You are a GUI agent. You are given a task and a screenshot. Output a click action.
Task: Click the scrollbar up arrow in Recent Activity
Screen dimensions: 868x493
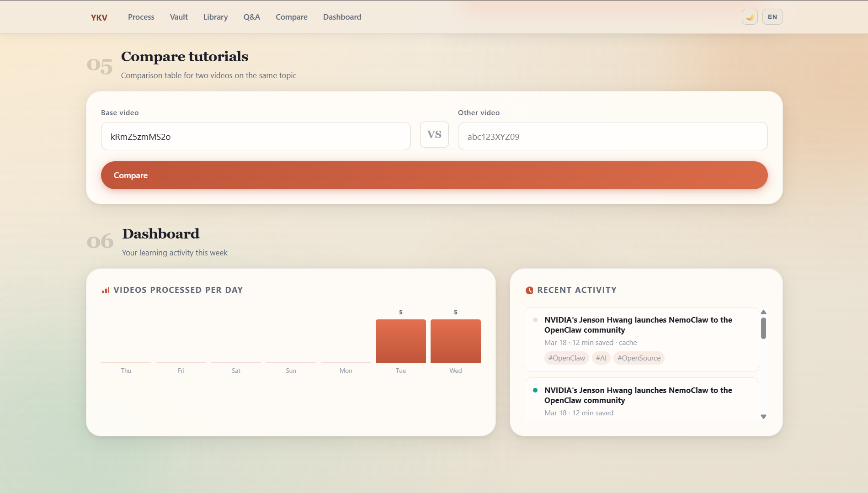[764, 313]
